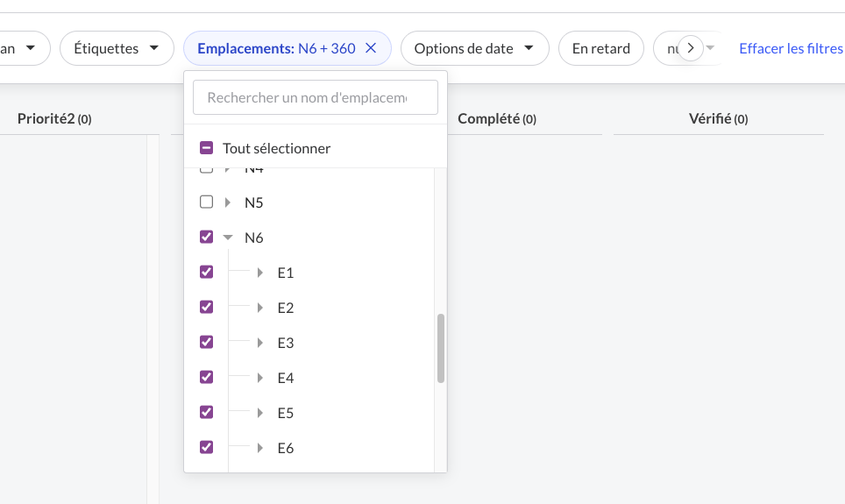This screenshot has width=845, height=504.
Task: Open the Options de date dropdown
Action: (475, 48)
